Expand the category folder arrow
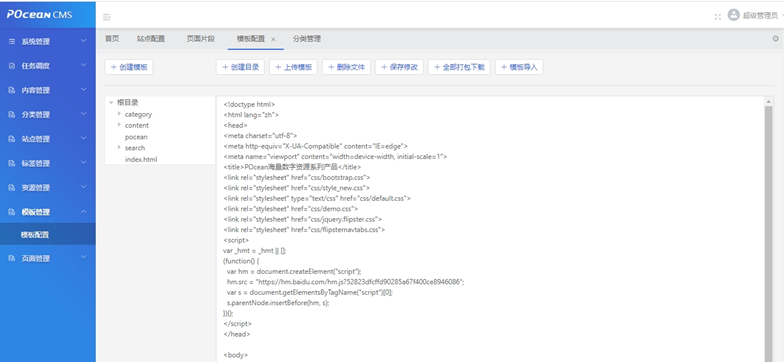The height and width of the screenshot is (362, 784). pos(119,114)
